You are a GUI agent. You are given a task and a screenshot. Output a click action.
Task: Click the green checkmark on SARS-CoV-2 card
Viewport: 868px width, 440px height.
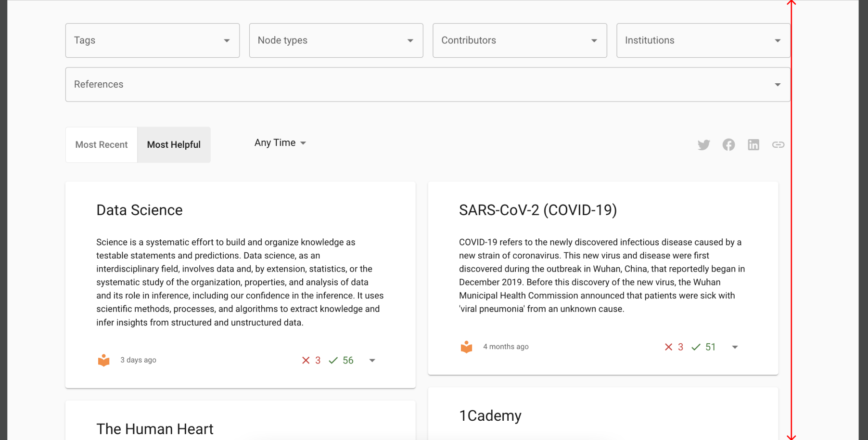click(x=696, y=347)
